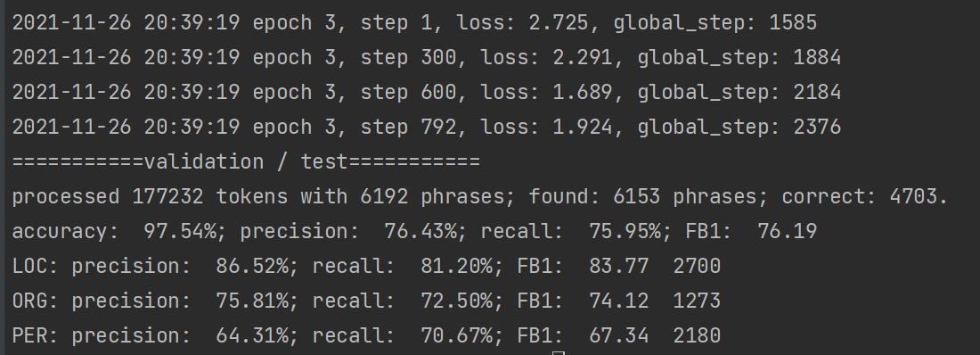Click the overall precision 76.43% value

(421, 232)
